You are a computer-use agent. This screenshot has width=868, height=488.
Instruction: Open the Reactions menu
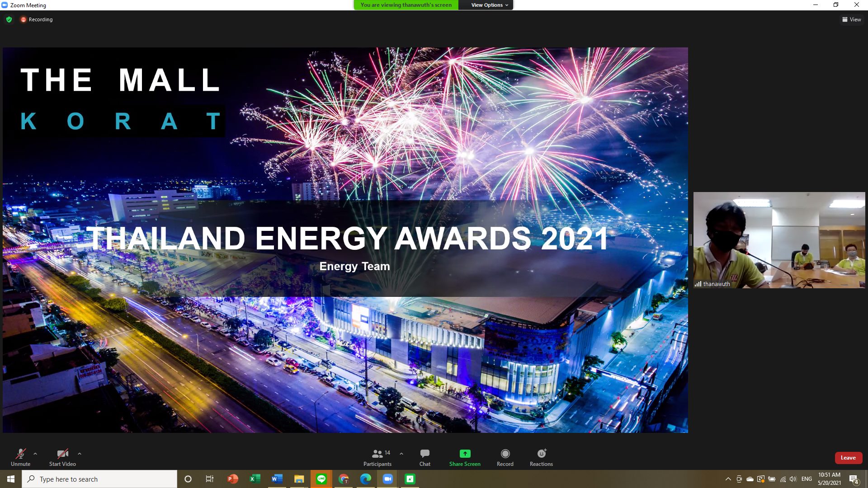point(541,457)
